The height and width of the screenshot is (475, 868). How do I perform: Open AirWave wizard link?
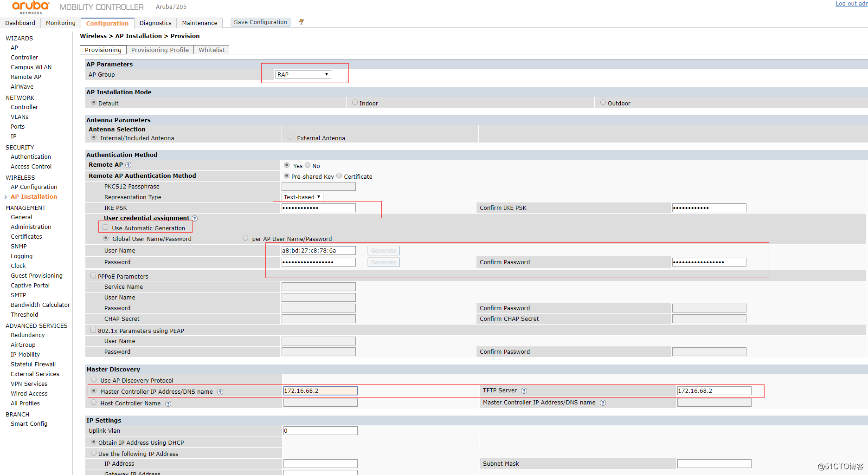[22, 87]
